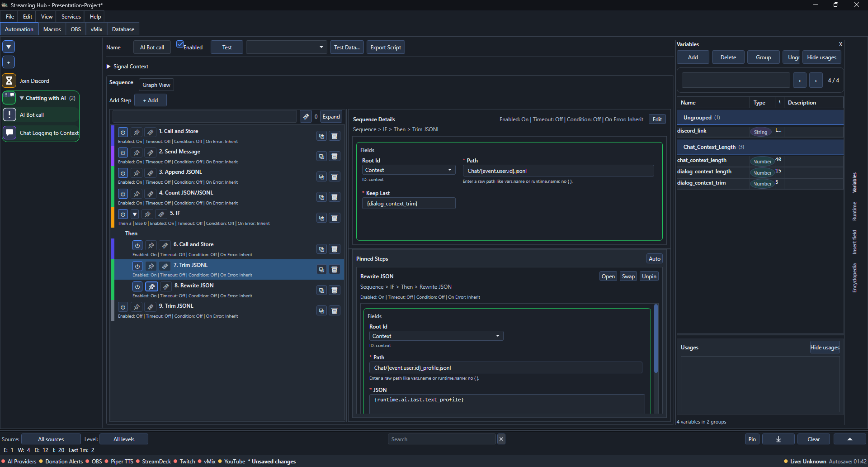868x467 pixels.
Task: Open the All sources dropdown
Action: [x=51, y=439]
